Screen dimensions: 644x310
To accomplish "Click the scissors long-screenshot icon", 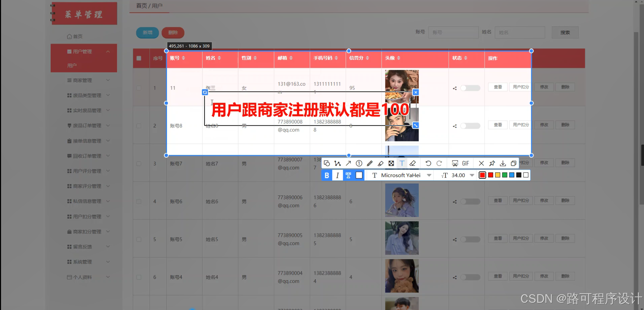I will pos(455,163).
